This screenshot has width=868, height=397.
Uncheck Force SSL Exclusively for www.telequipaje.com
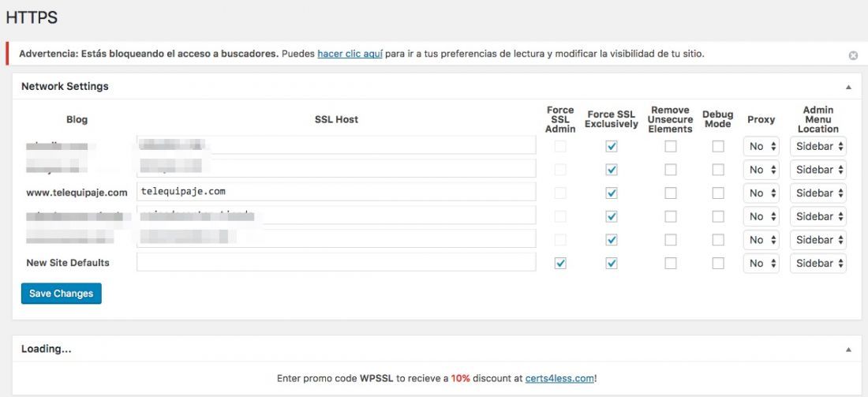[x=611, y=193]
